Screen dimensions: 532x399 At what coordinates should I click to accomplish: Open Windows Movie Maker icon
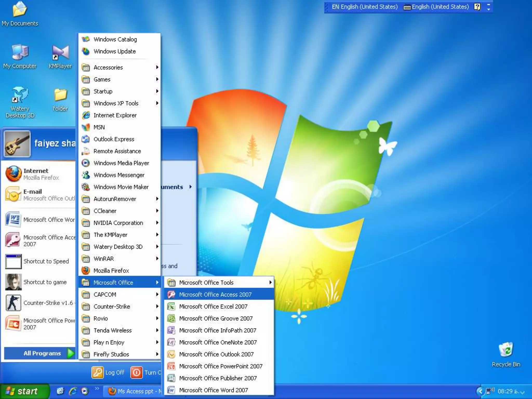click(86, 187)
